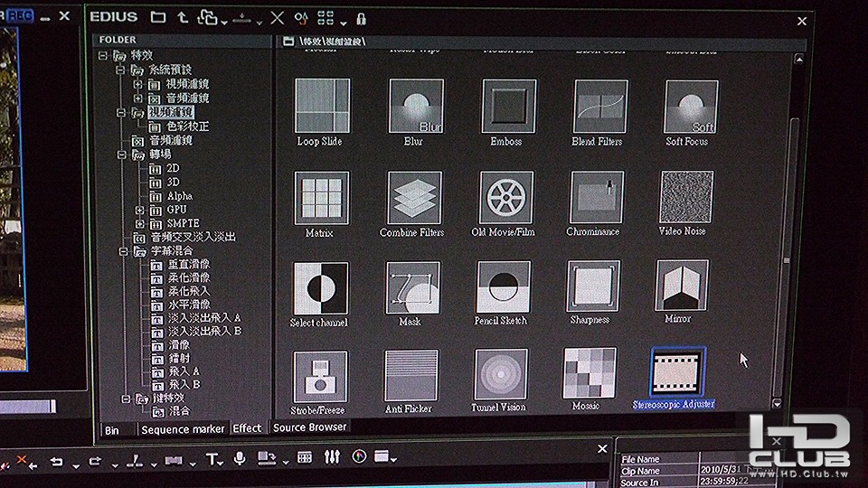Image resolution: width=868 pixels, height=488 pixels.
Task: Switch to the Bin tab
Action: pos(112,429)
